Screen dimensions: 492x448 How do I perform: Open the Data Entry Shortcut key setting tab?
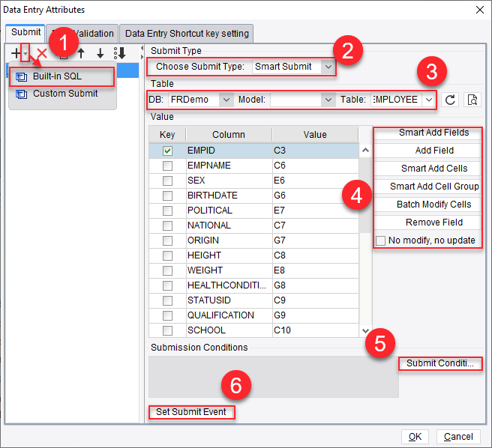click(x=187, y=34)
